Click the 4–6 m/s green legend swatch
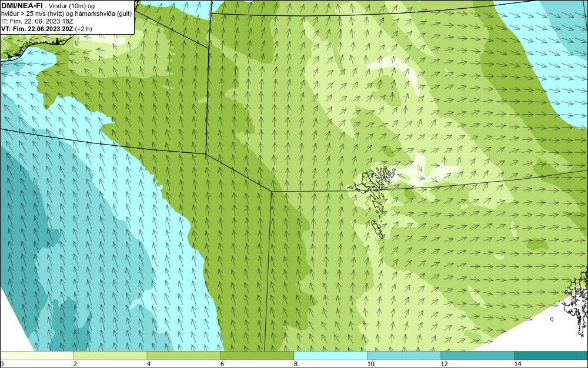Viewport: 588px width, 368px height. pos(183,356)
